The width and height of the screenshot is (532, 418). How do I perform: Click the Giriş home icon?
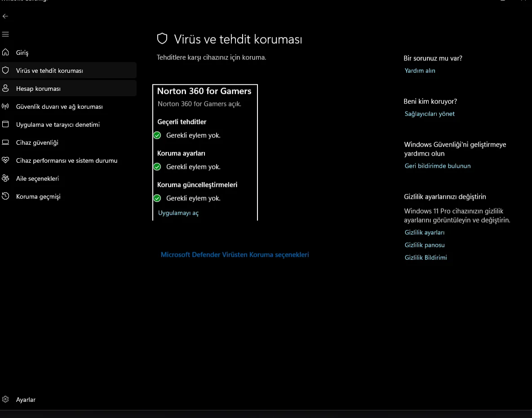point(5,52)
